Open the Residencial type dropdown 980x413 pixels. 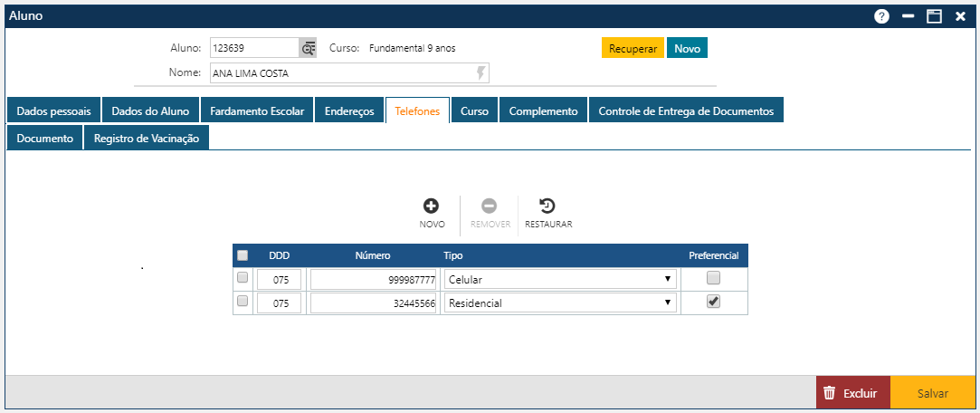561,303
